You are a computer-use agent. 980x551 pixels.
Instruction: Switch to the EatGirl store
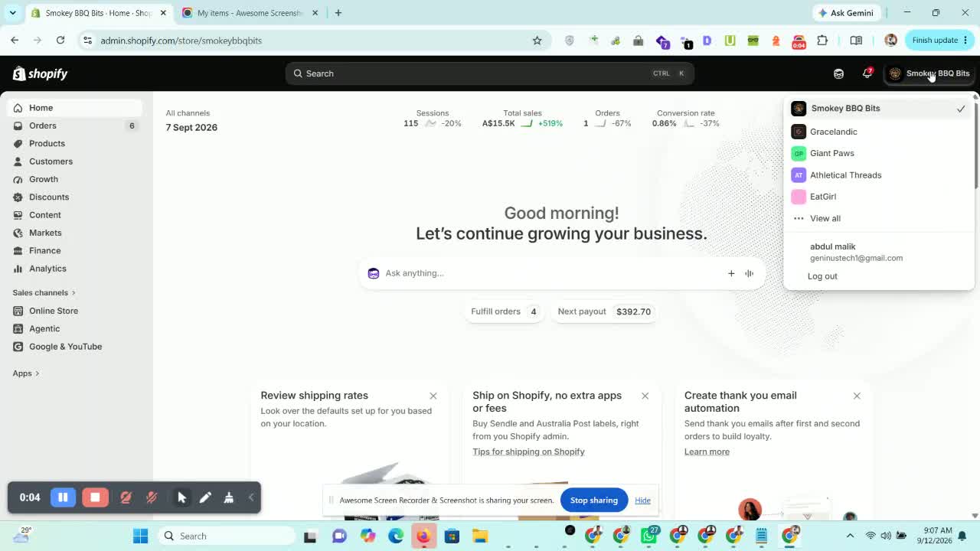pos(878,197)
